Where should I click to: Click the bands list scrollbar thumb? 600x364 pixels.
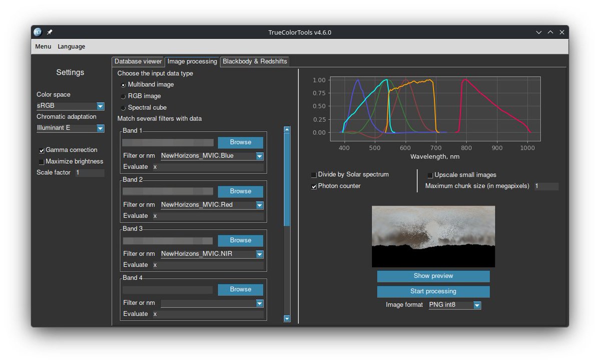pos(287,179)
